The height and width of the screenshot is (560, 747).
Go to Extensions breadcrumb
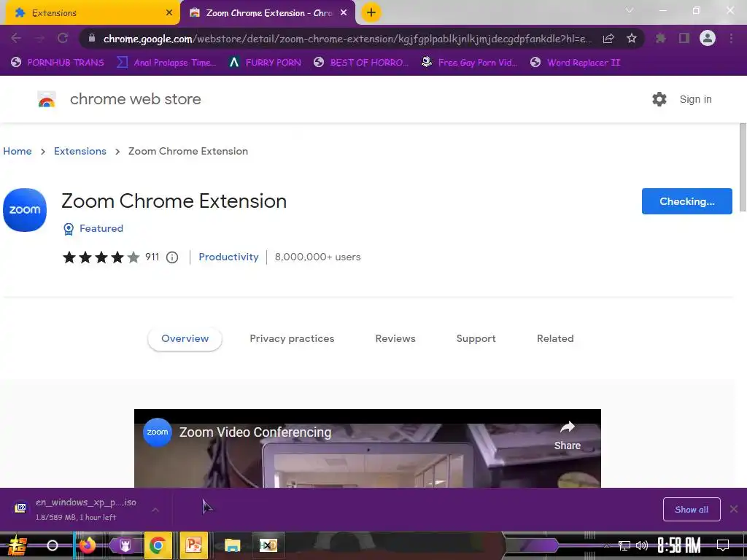pos(80,151)
